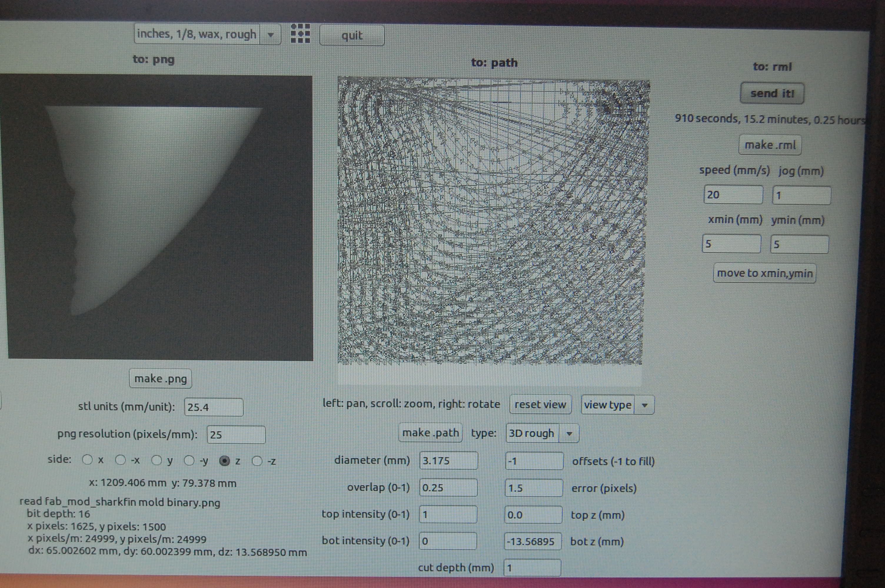Select the x side radio button

[x=87, y=460]
